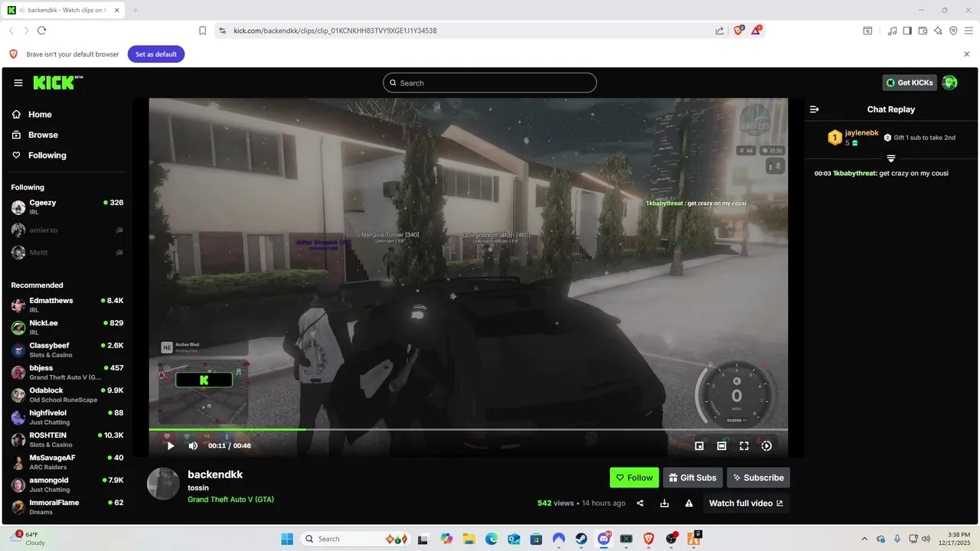This screenshot has height=551, width=980.
Task: Open ROSHTEIN recommended channel
Action: (x=67, y=439)
